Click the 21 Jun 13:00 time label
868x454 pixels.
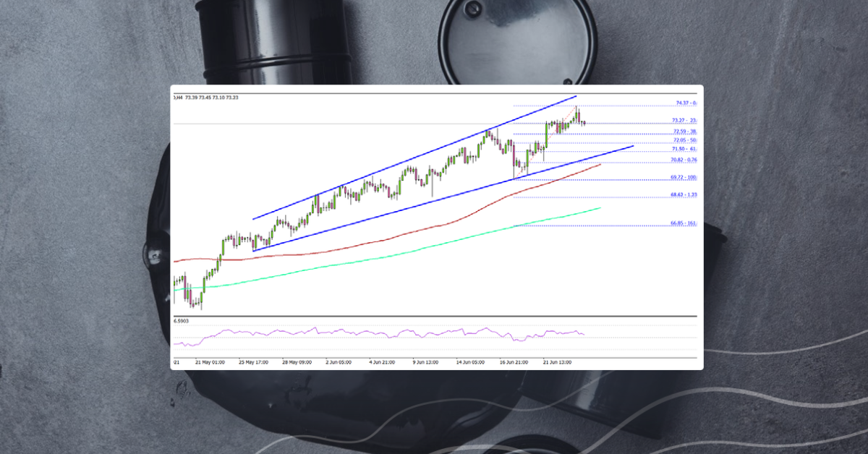click(x=557, y=359)
